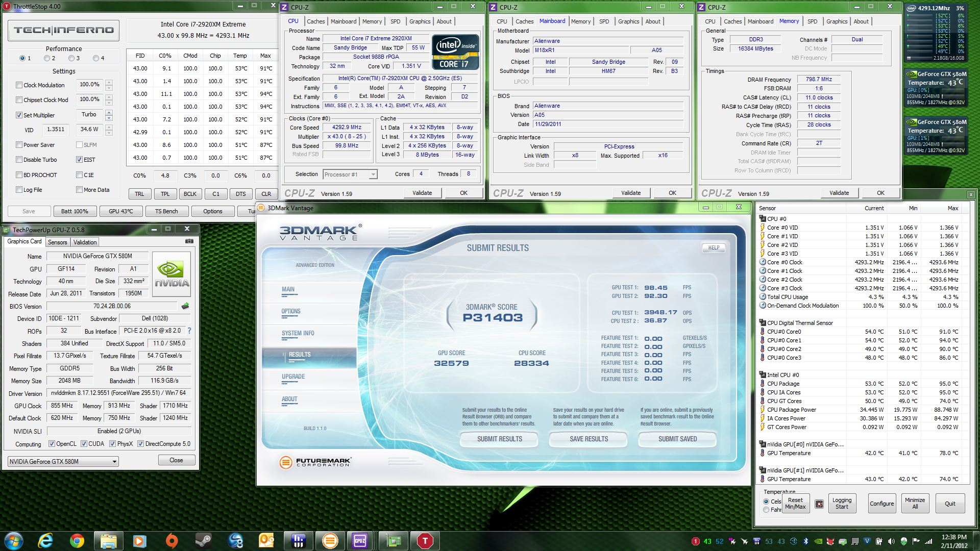Open the Origin icon on the taskbar

[172, 541]
